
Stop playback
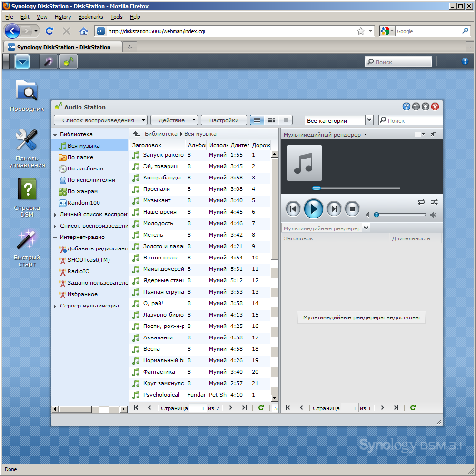[352, 209]
